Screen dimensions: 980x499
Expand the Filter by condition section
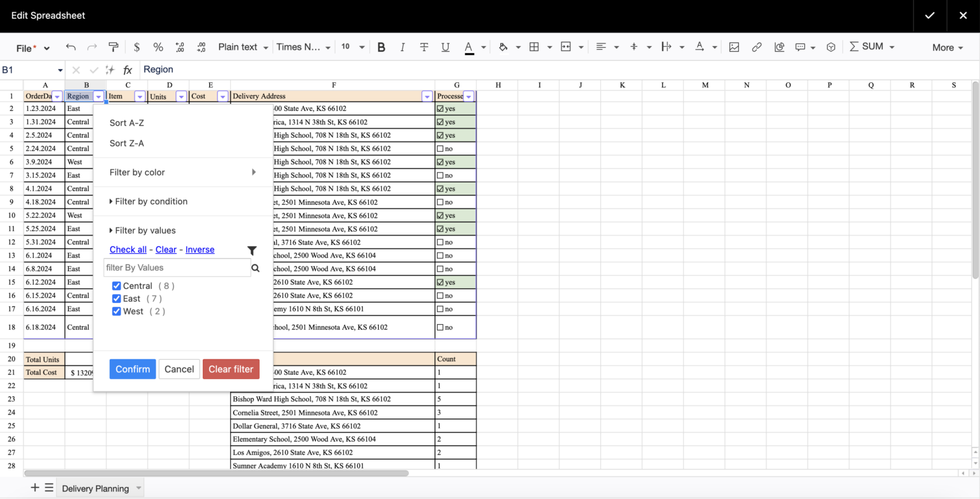coord(149,202)
